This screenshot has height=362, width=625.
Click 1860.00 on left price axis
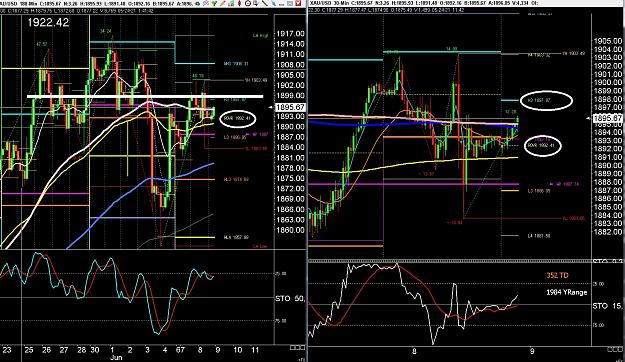291,230
